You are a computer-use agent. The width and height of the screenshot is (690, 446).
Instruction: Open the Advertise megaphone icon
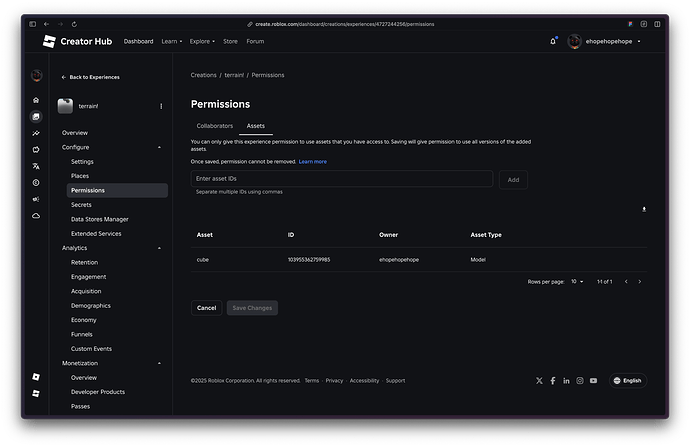pos(36,199)
